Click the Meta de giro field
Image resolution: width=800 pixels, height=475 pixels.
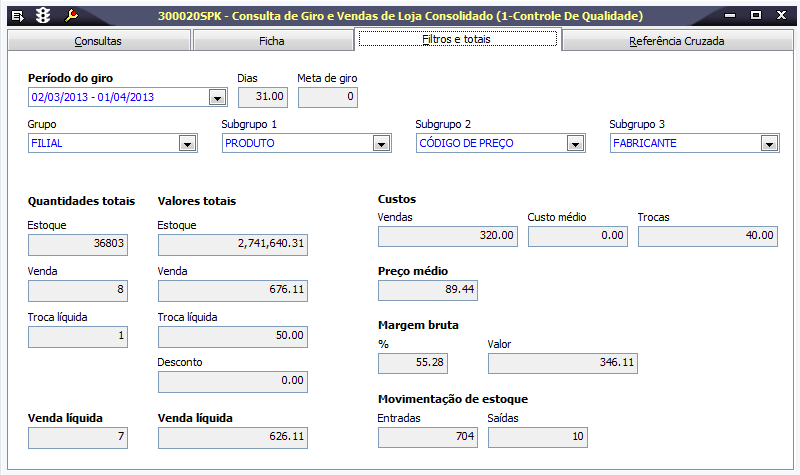[x=327, y=97]
